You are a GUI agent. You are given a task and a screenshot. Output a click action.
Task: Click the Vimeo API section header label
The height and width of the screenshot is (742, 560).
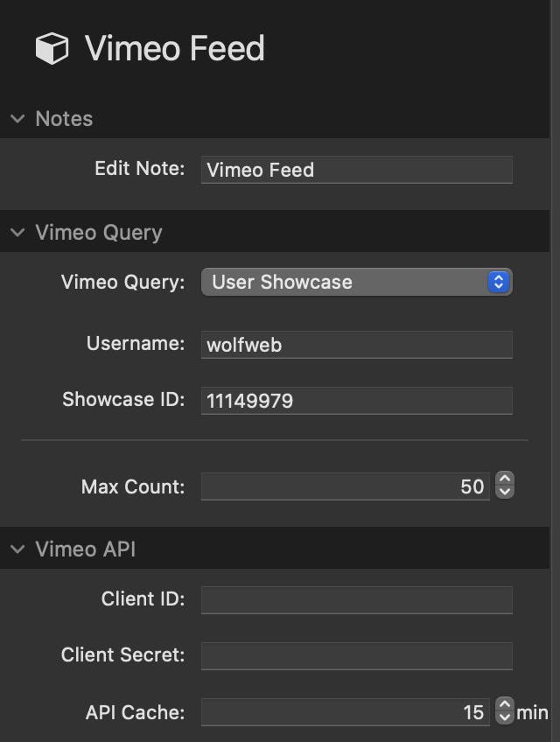pos(86,549)
